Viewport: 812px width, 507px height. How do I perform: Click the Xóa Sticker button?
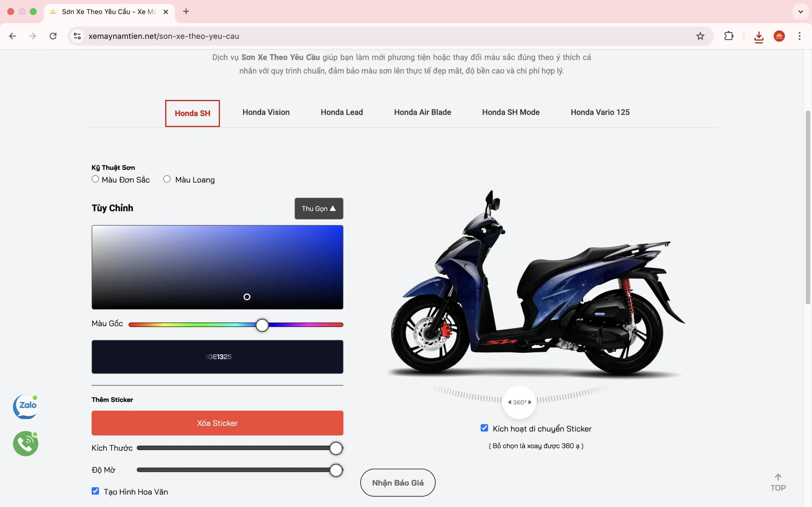tap(217, 423)
